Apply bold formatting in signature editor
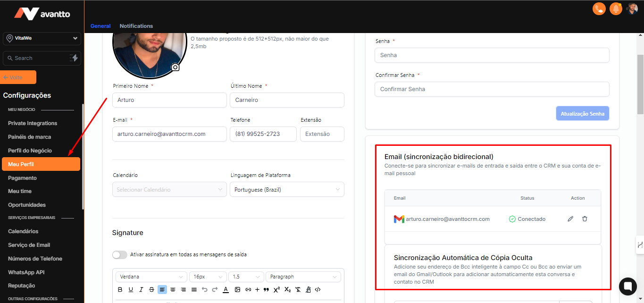644x303 pixels. coord(120,290)
